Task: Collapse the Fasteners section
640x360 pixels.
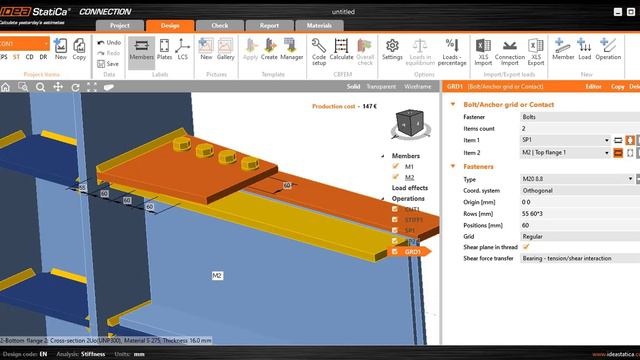Action: pyautogui.click(x=453, y=166)
